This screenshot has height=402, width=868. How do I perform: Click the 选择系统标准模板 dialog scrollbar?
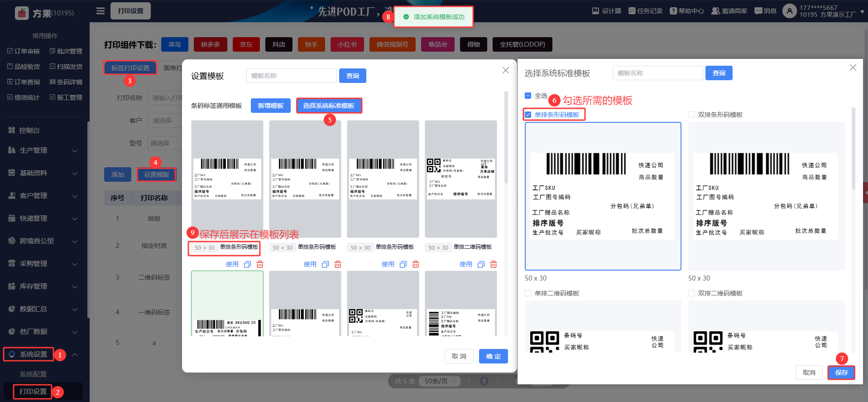click(854, 149)
